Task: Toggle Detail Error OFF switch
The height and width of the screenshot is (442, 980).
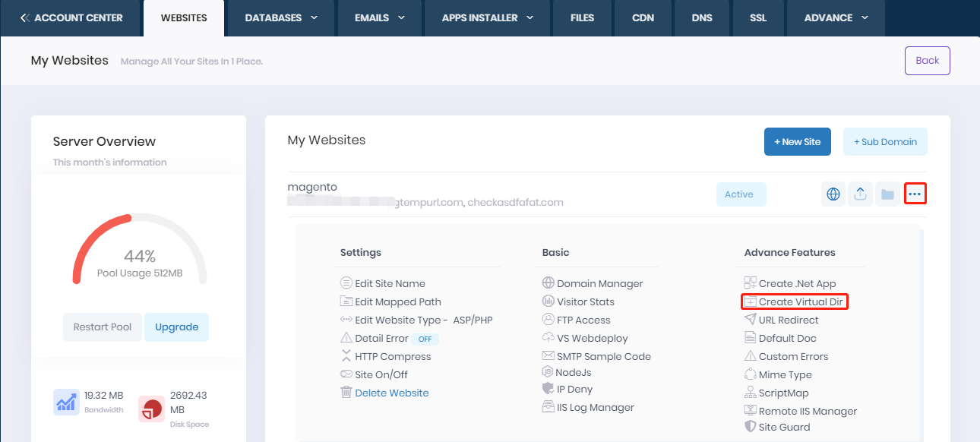Action: point(426,339)
